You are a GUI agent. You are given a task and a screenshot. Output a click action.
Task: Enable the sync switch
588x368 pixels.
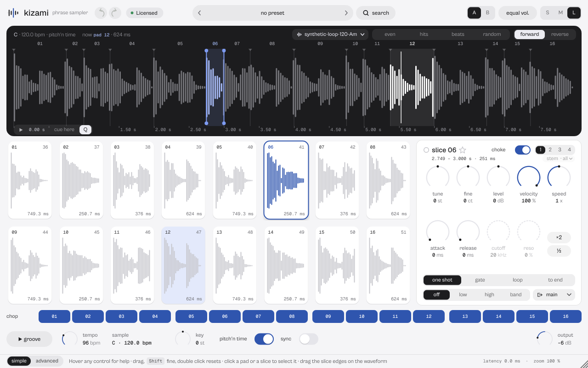tap(309, 339)
